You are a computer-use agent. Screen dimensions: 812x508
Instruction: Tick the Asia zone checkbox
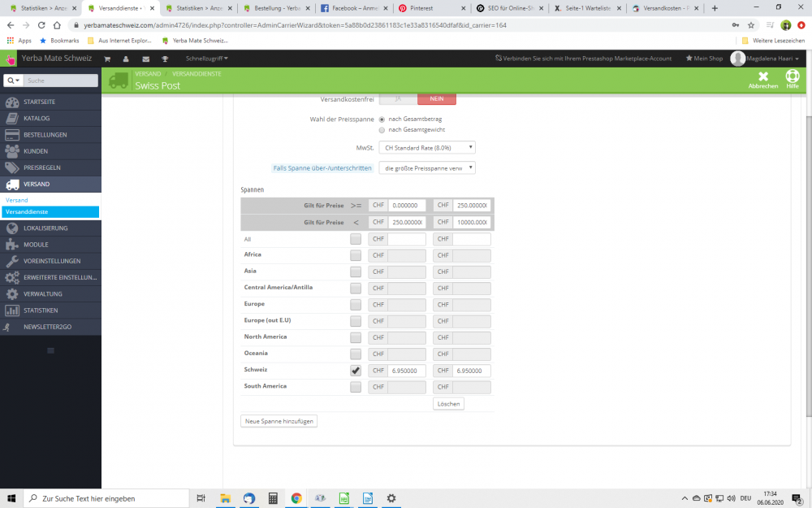356,271
